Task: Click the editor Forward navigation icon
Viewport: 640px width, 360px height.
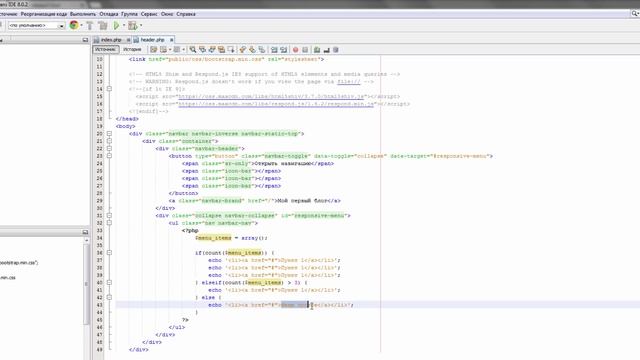Action: [x=177, y=50]
